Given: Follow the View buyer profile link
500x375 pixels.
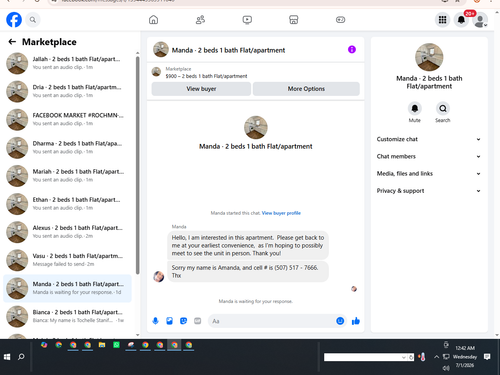Looking at the screenshot, I should coord(281,213).
